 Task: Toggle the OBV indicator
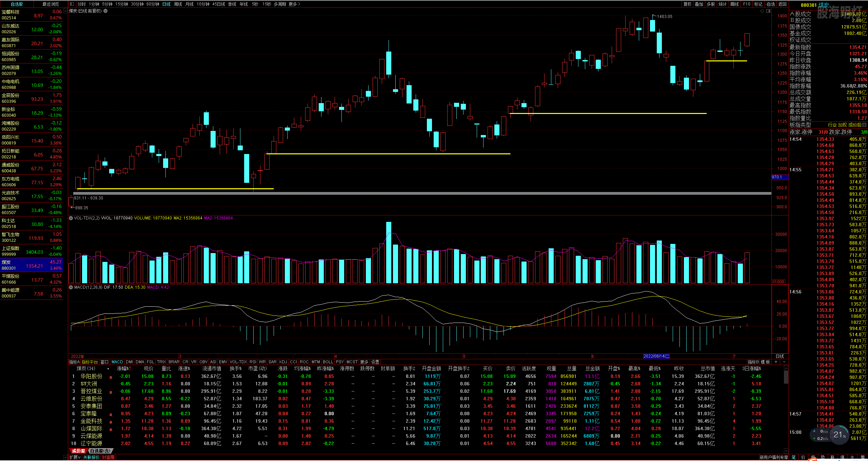pyautogui.click(x=203, y=362)
